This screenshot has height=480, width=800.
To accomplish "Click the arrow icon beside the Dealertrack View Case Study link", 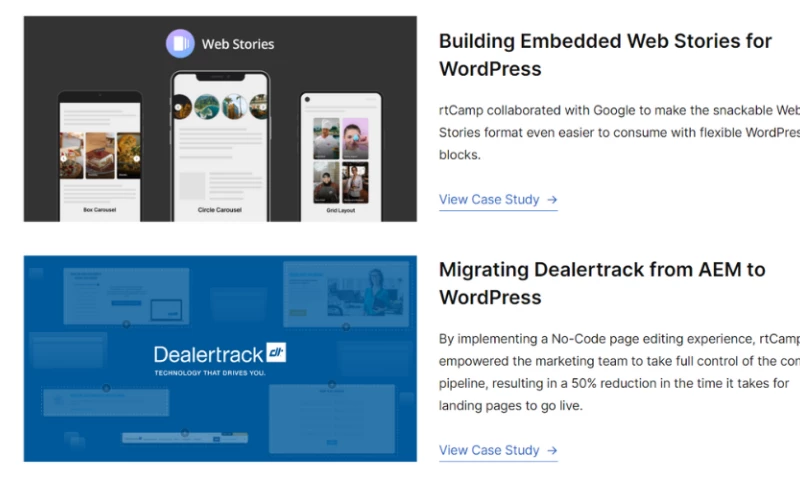I will [553, 451].
